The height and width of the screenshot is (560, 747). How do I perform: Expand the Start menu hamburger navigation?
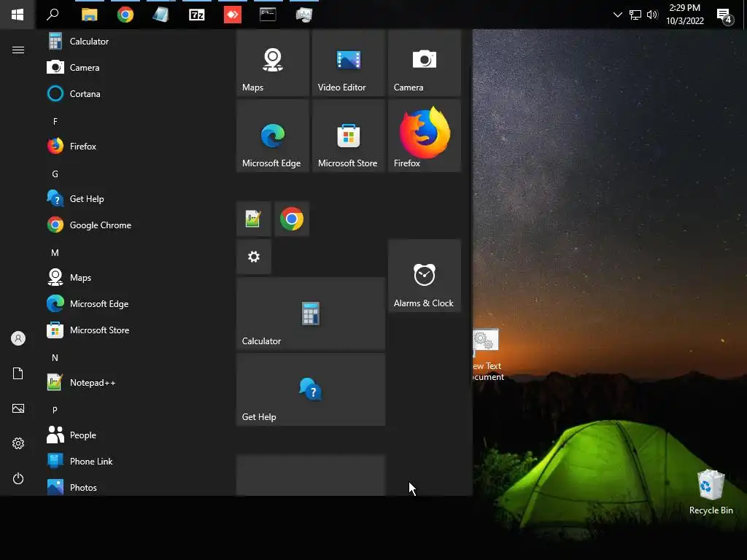coord(18,50)
